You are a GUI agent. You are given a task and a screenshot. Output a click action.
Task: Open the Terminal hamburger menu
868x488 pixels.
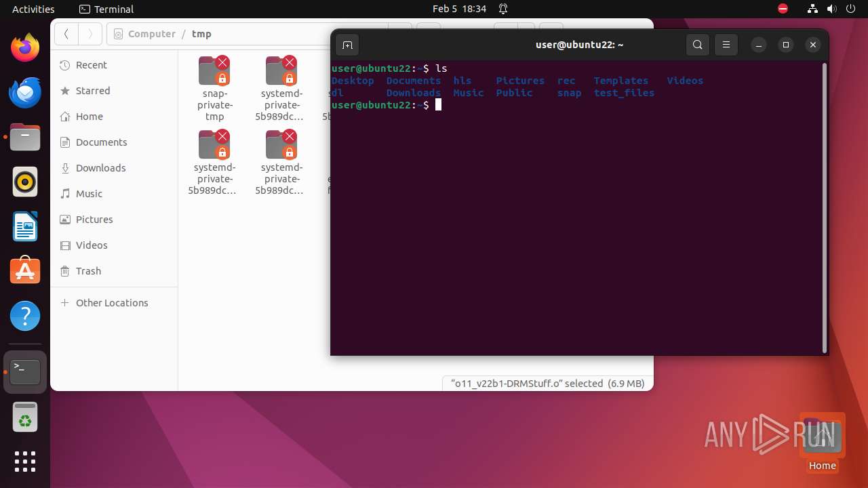pyautogui.click(x=726, y=45)
